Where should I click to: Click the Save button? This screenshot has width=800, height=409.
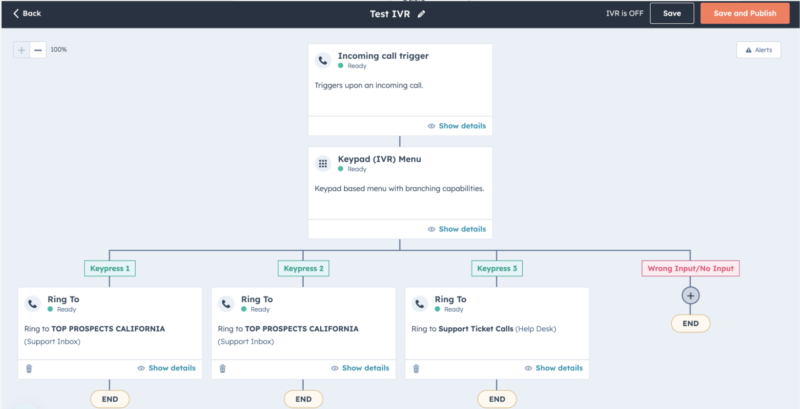click(672, 14)
